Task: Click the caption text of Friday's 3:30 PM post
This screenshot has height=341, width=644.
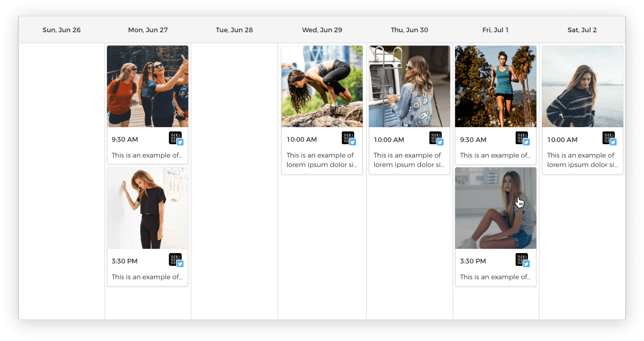Action: tap(495, 277)
